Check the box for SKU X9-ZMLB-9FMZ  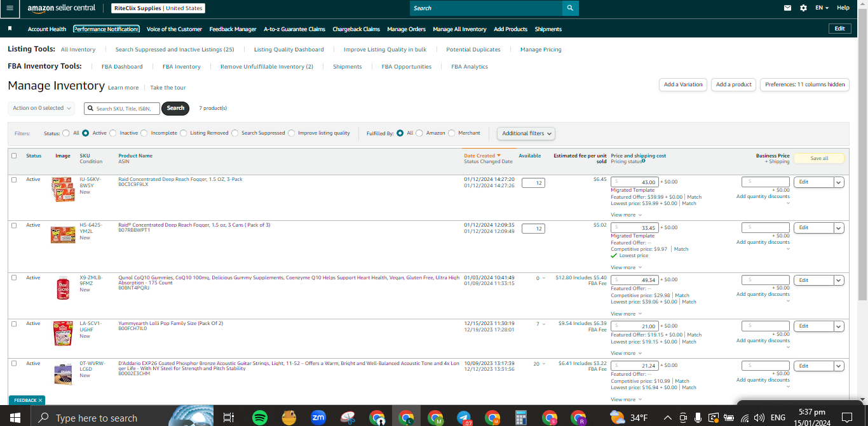pyautogui.click(x=14, y=278)
